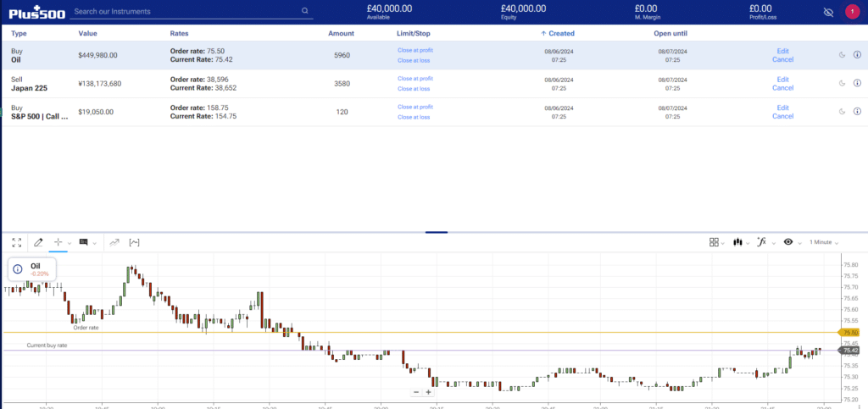Sort by the Open until column header
868x409 pixels.
[x=670, y=33]
